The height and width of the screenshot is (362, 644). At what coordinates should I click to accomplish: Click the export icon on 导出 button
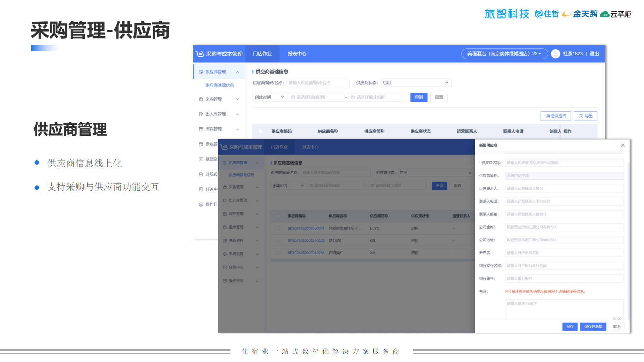pos(581,116)
